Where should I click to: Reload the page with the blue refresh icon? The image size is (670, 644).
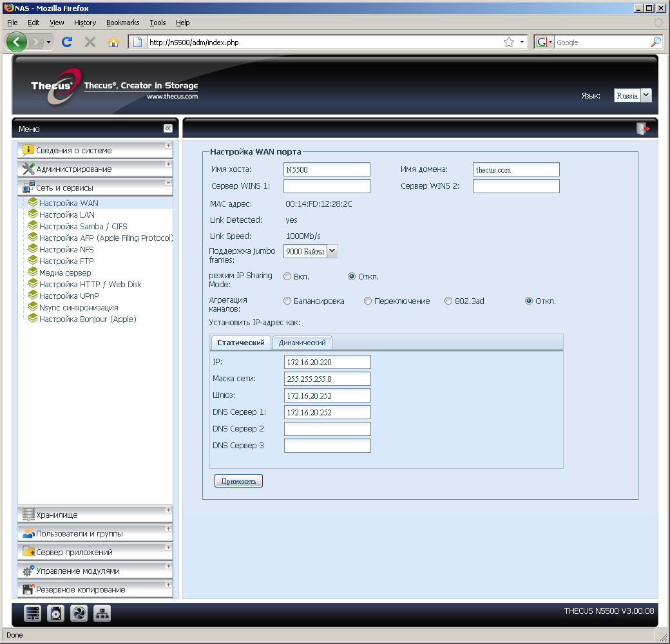[x=67, y=42]
